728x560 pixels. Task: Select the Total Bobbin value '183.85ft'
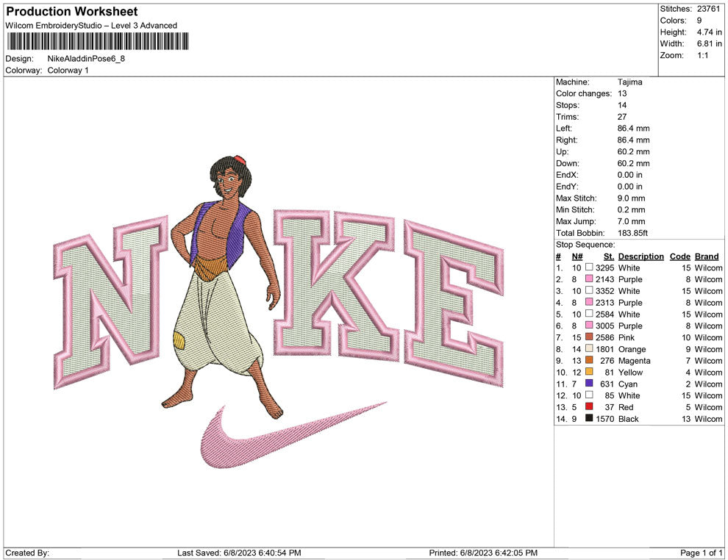coord(632,232)
